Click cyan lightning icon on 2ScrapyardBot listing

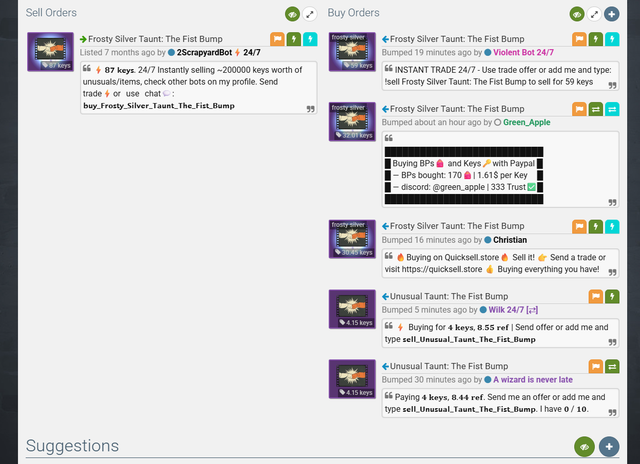[310, 39]
